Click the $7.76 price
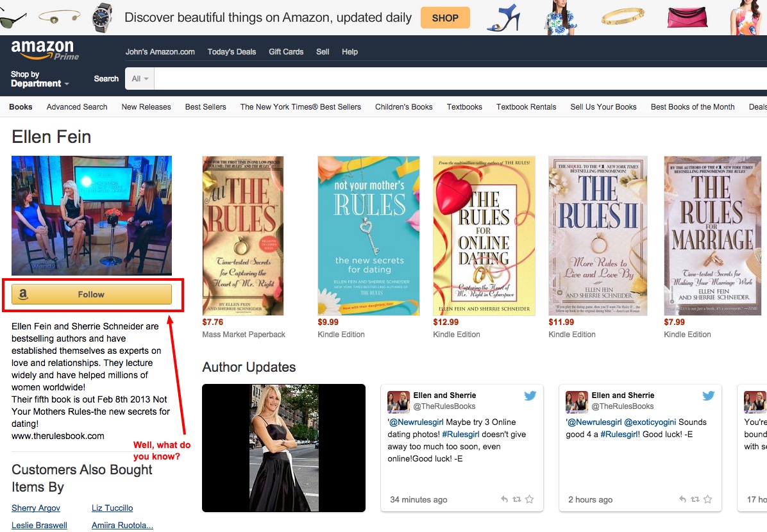The width and height of the screenshot is (767, 532). point(213,322)
